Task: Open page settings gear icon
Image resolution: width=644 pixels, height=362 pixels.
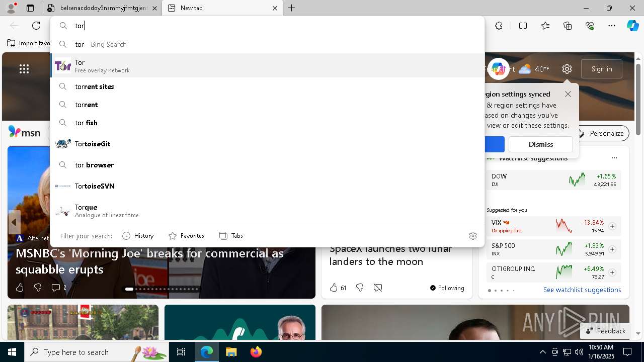Action: coord(567,69)
